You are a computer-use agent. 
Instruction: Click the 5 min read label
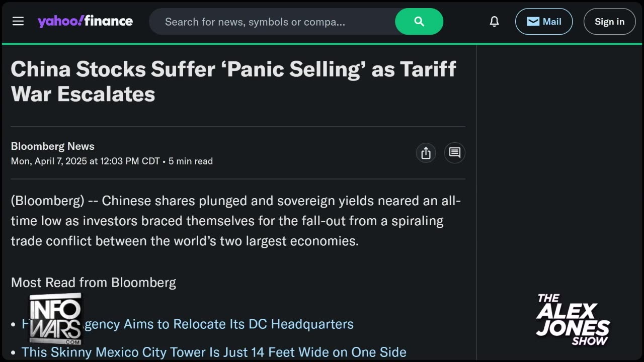click(191, 161)
